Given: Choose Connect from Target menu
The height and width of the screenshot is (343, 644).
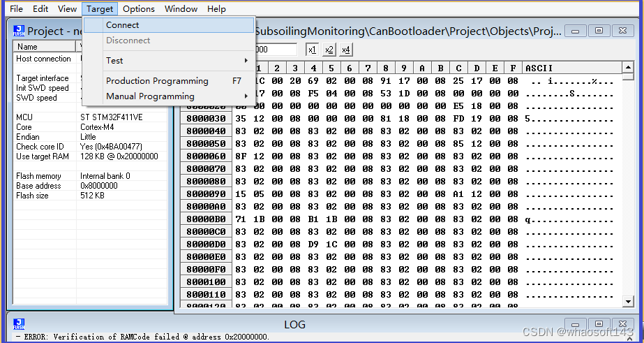Looking at the screenshot, I should tap(169, 25).
